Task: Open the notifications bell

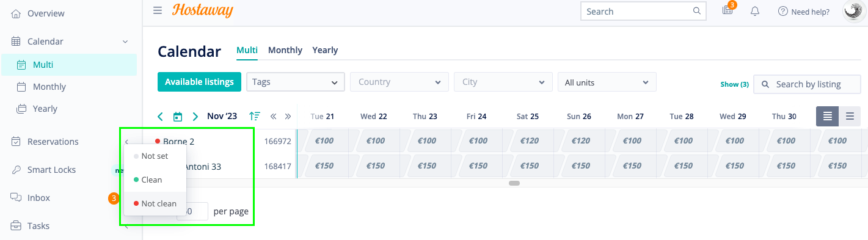Action: click(755, 11)
